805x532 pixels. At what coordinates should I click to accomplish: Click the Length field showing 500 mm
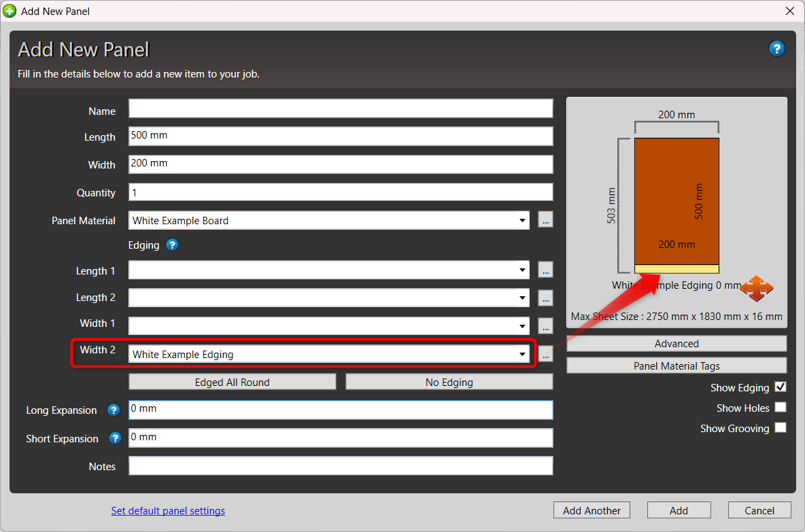341,136
